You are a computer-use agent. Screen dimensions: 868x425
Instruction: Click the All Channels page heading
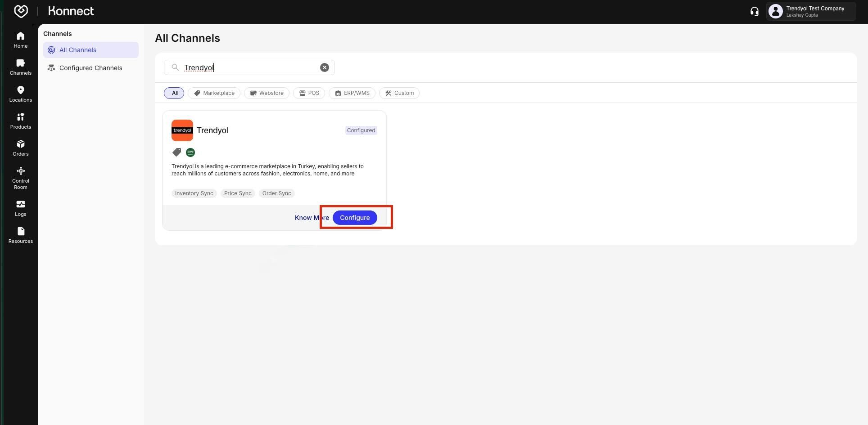click(x=188, y=38)
